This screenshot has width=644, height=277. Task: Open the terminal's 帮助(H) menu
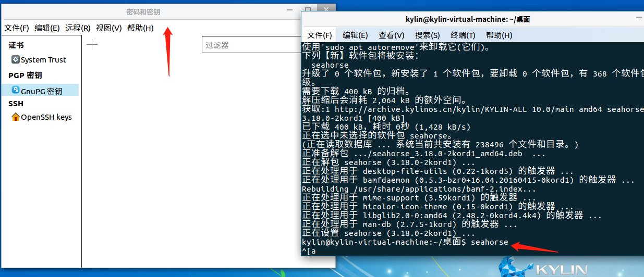tap(499, 35)
